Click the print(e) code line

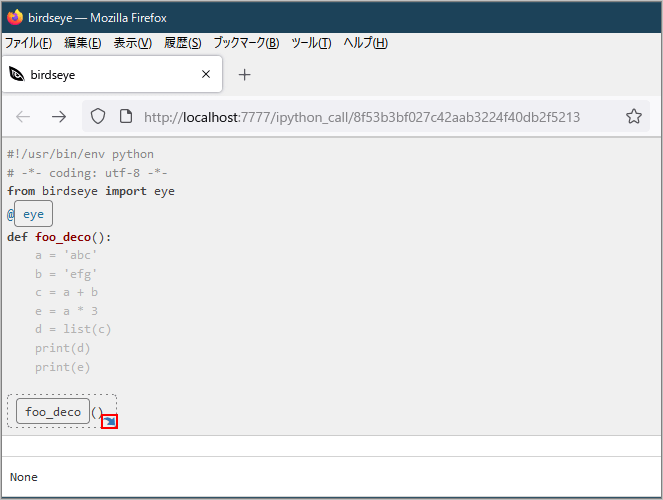63,367
